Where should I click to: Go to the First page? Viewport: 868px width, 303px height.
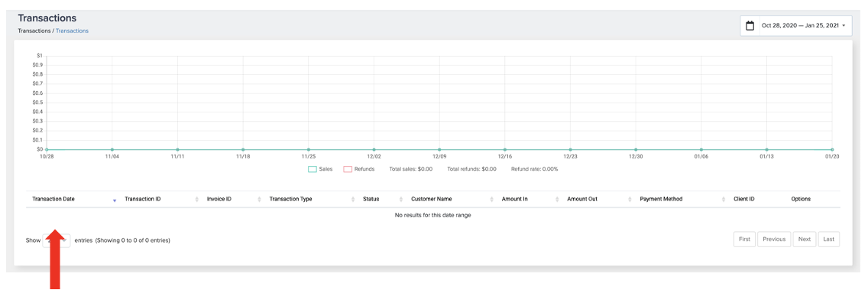click(x=744, y=239)
